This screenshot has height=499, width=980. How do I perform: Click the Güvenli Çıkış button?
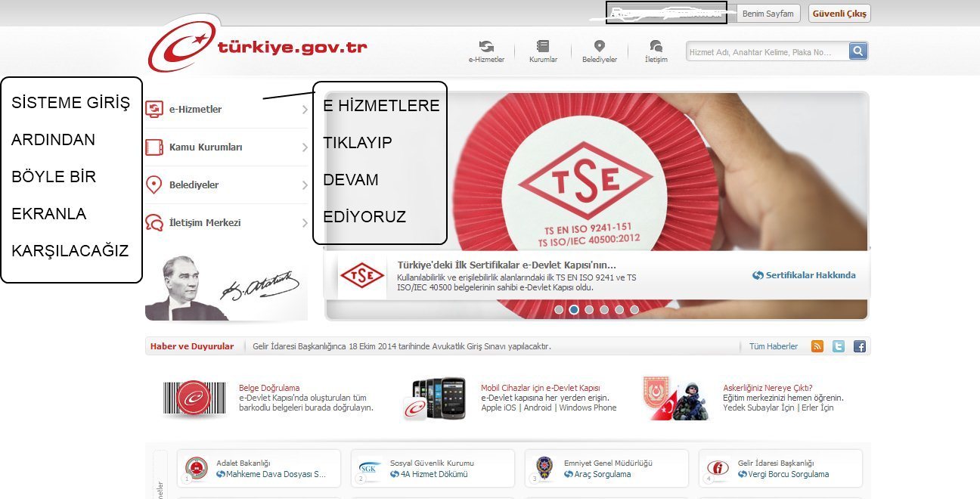(x=839, y=14)
